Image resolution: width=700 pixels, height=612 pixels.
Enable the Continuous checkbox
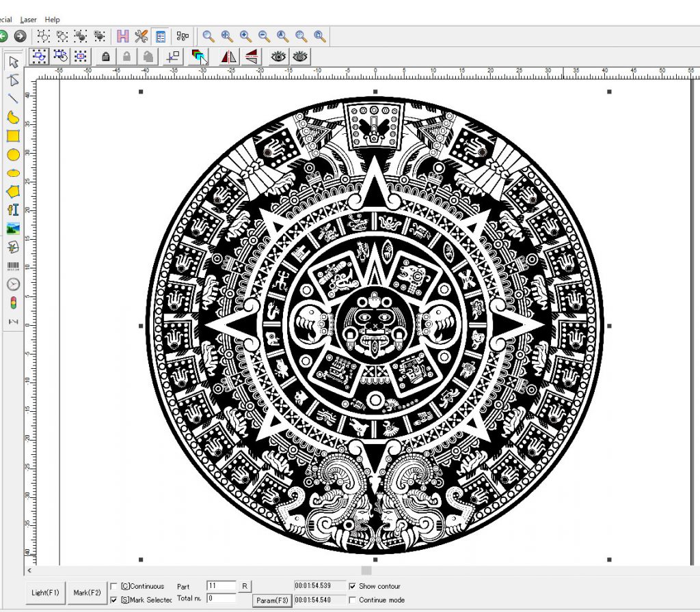[114, 586]
